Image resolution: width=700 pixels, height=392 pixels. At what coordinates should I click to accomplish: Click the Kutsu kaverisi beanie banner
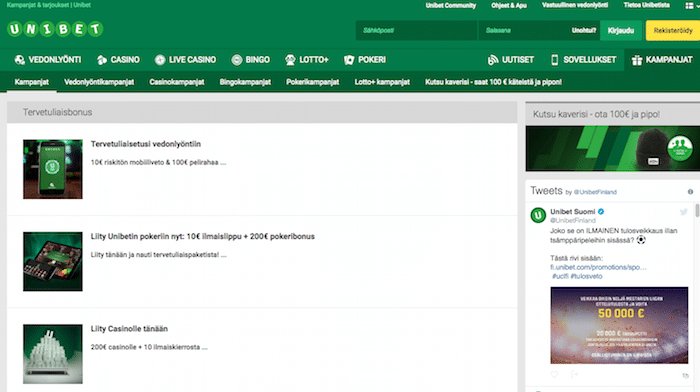[612, 149]
